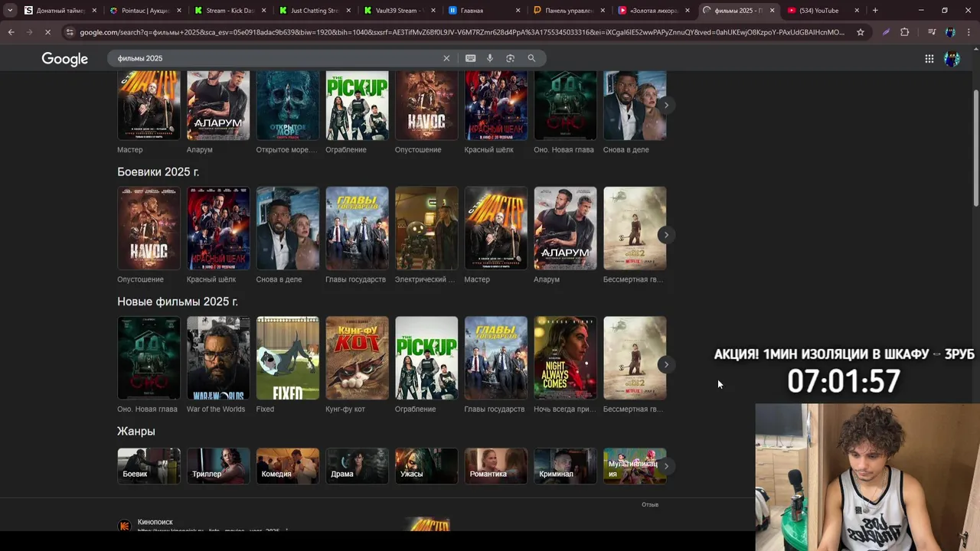This screenshot has height=551, width=980.
Task: Open Аларум poster under Боевики 2025
Action: point(565,228)
